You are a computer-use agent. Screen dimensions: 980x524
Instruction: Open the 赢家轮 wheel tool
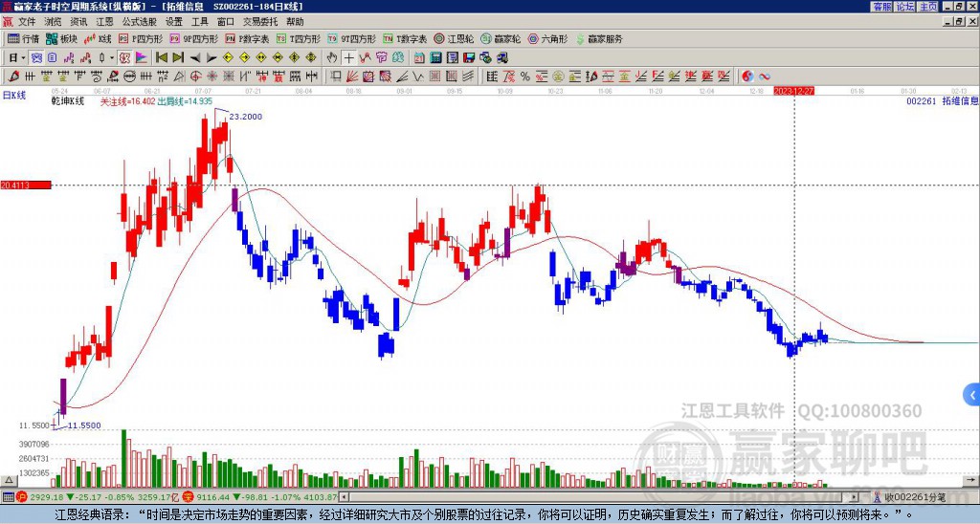point(501,38)
